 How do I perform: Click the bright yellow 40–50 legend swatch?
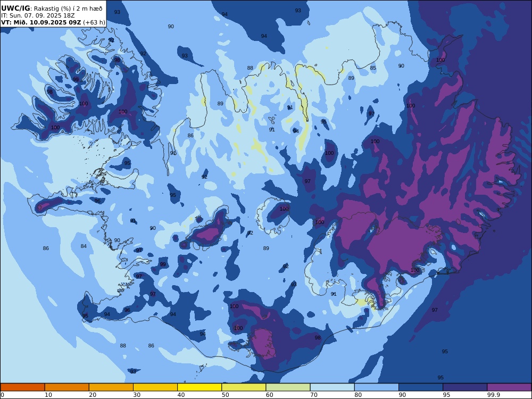click(x=199, y=387)
